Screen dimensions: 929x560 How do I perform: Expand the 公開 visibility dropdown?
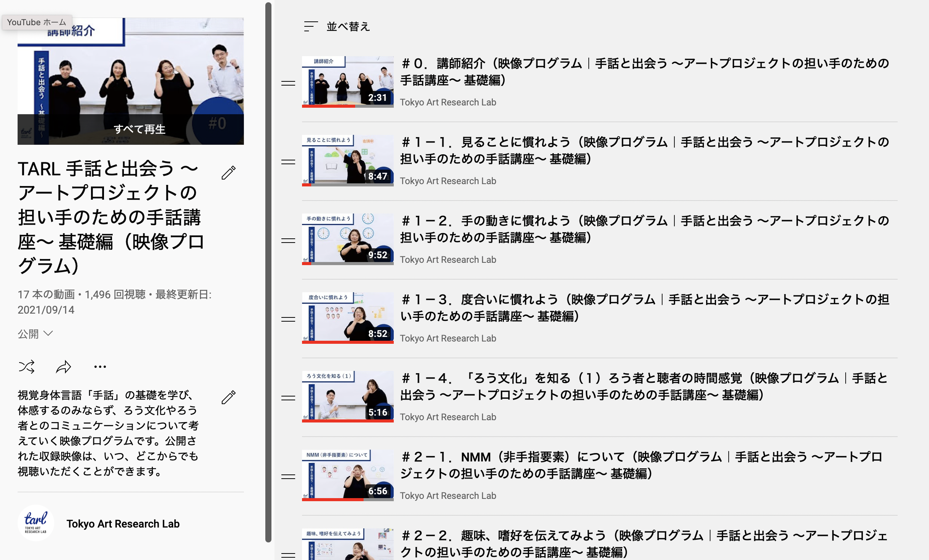click(x=35, y=334)
